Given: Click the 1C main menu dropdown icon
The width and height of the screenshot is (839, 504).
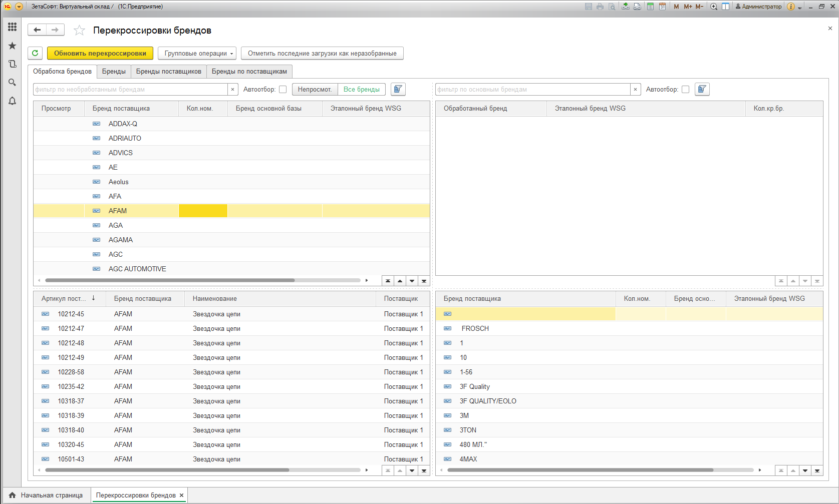Looking at the screenshot, I should point(19,7).
